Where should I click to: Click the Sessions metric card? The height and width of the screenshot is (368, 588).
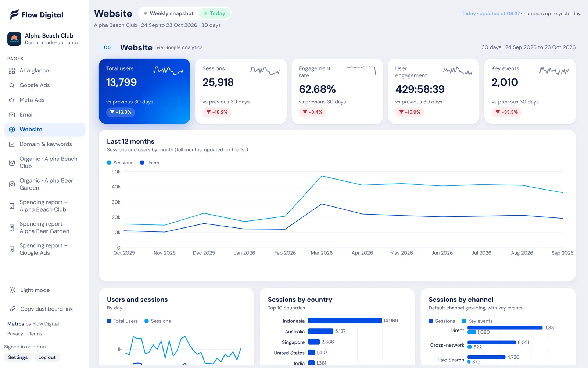pos(241,91)
